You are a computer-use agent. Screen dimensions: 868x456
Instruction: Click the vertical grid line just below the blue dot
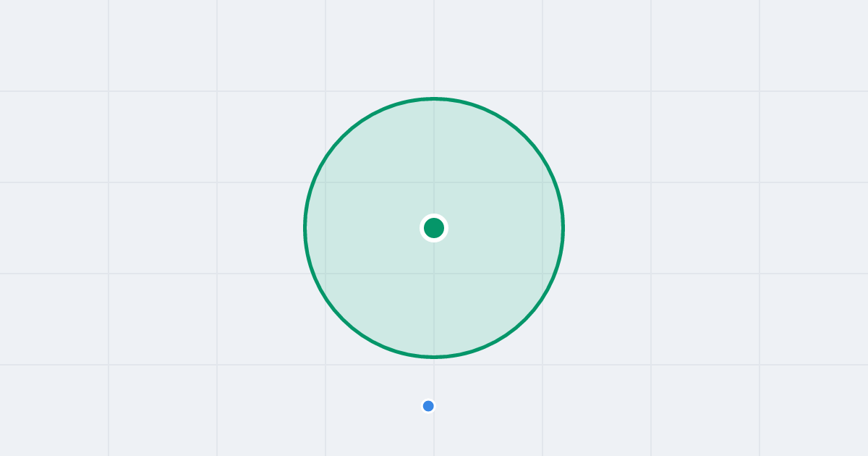pyautogui.click(x=434, y=434)
